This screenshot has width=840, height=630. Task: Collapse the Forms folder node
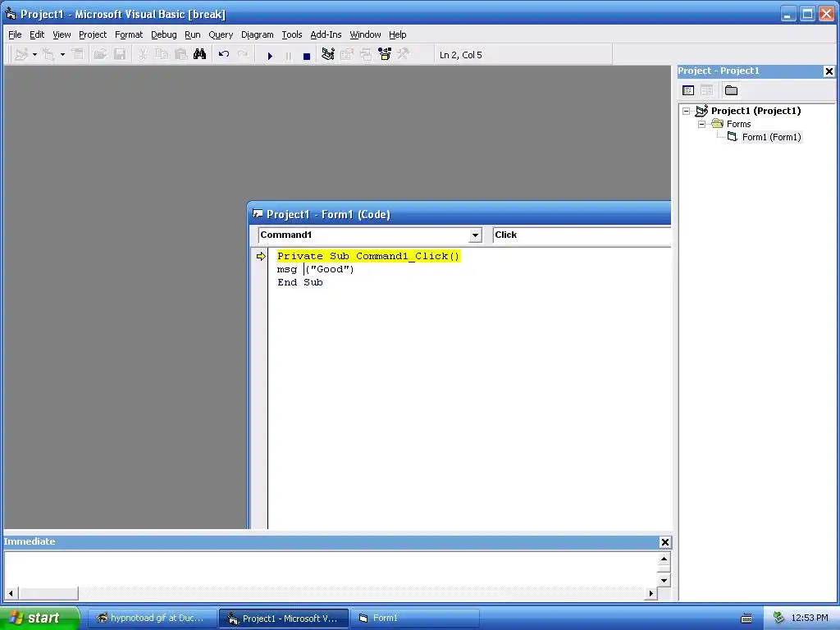click(x=702, y=125)
